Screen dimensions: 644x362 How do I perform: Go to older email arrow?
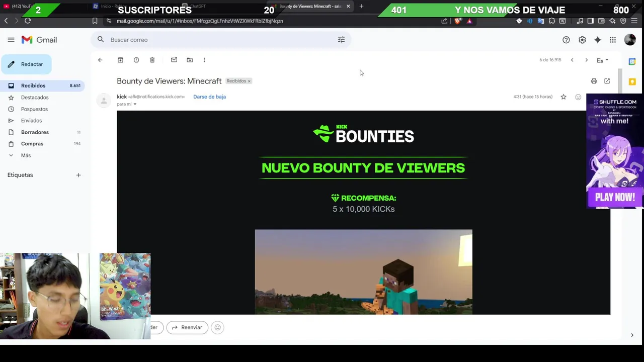pyautogui.click(x=586, y=60)
